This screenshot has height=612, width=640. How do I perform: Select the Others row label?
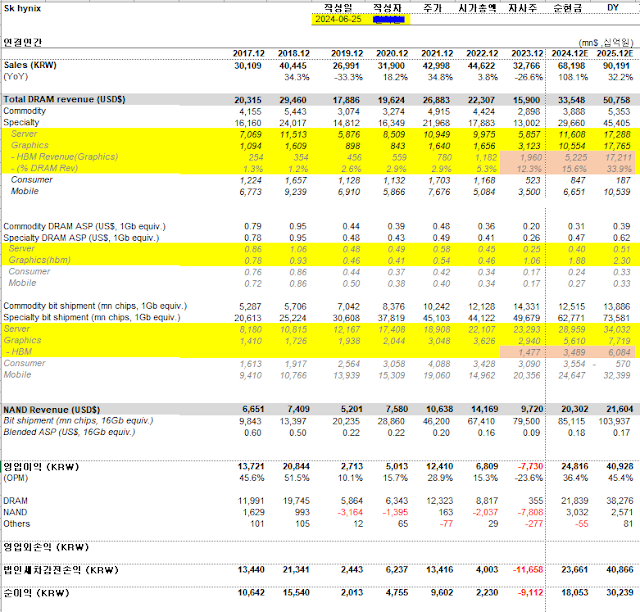17,523
